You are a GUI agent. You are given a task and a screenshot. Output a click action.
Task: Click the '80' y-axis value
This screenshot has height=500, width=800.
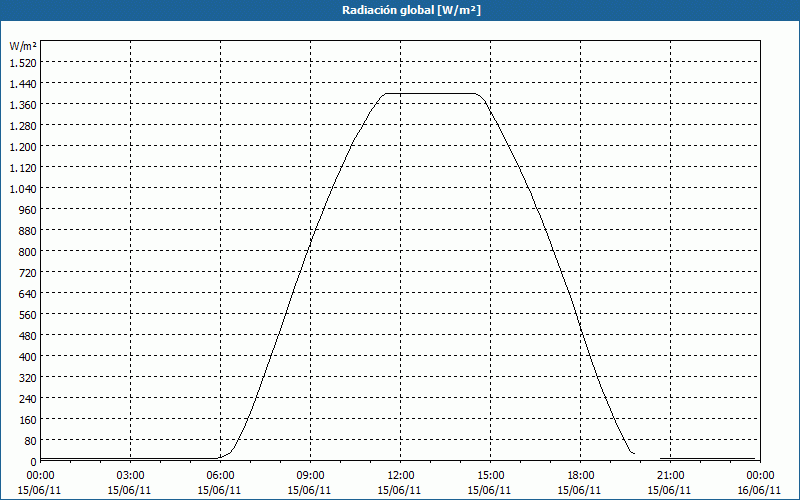point(31,441)
